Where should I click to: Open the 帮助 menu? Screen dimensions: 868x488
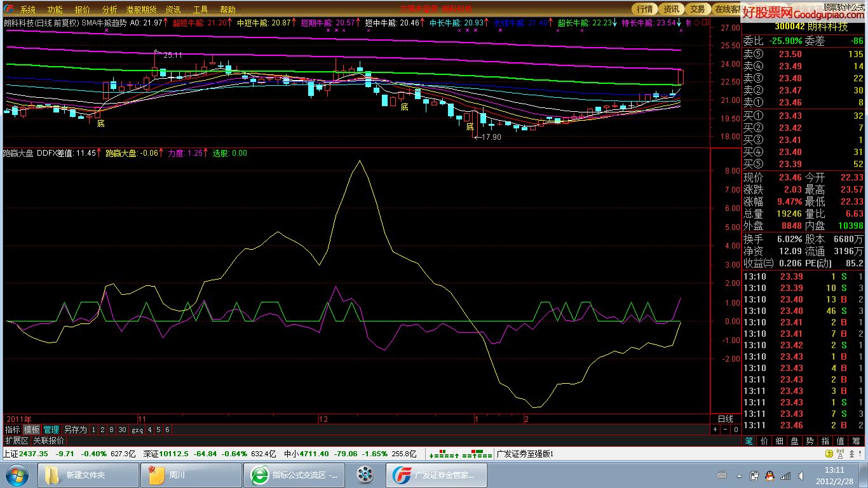(227, 10)
